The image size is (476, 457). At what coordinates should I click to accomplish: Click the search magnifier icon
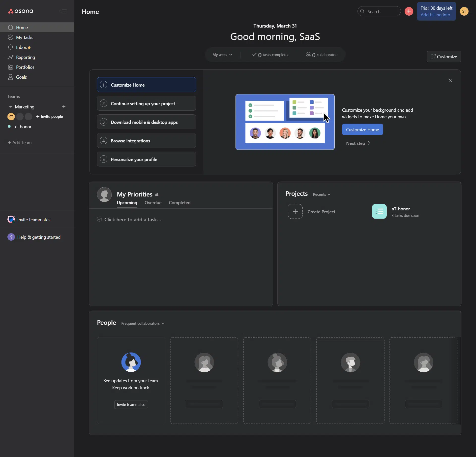pos(362,11)
